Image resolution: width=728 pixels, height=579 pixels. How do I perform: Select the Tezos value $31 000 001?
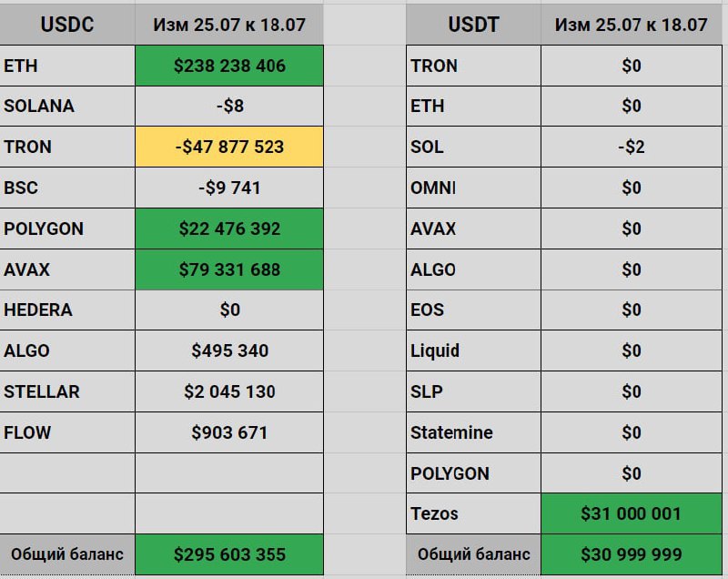click(631, 513)
